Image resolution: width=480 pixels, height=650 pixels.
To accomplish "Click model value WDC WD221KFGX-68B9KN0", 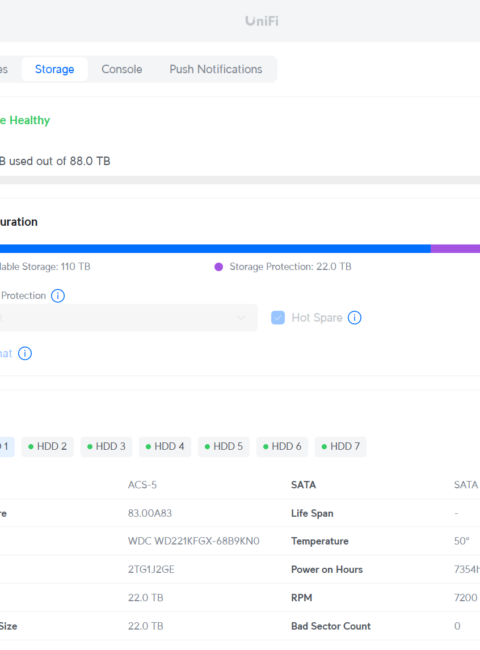I will [194, 541].
